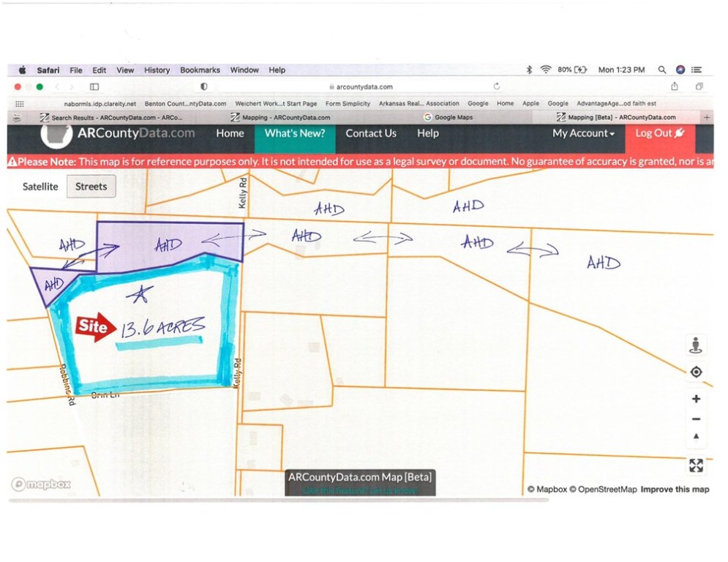Reset map bearing with the north arrow
This screenshot has height=562, width=728.
click(696, 436)
